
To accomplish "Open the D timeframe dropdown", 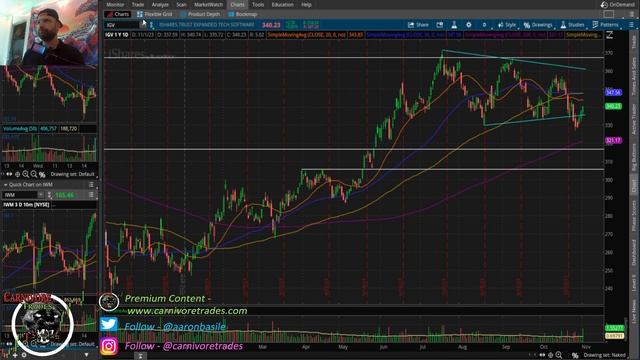I will click(x=484, y=25).
